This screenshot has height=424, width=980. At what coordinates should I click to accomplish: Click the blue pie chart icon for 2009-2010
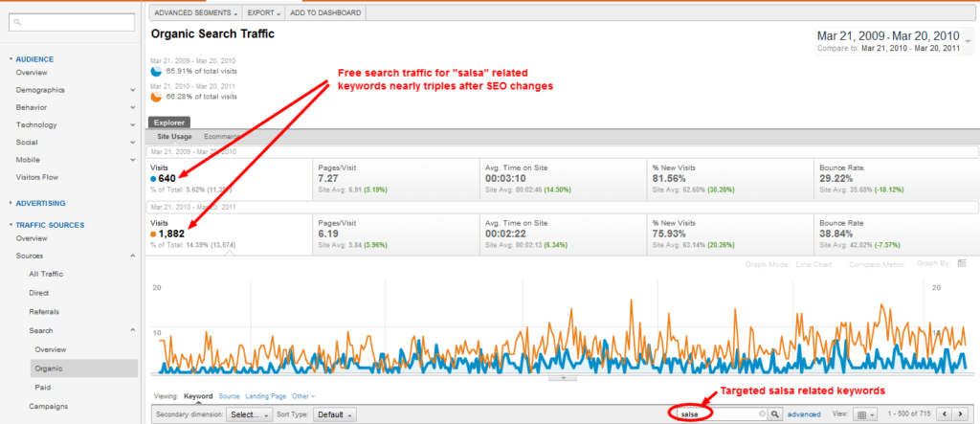[157, 71]
